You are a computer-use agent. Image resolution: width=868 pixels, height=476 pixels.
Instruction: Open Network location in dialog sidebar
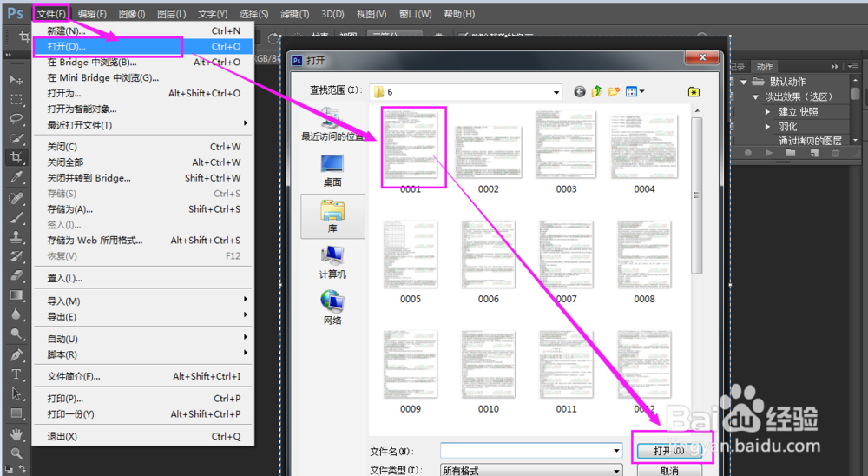tap(332, 307)
